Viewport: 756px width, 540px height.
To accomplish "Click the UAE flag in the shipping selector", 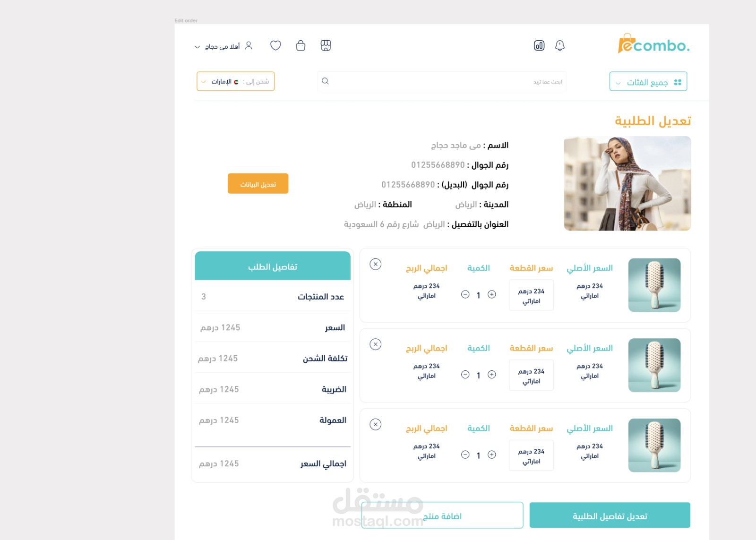I will [235, 81].
